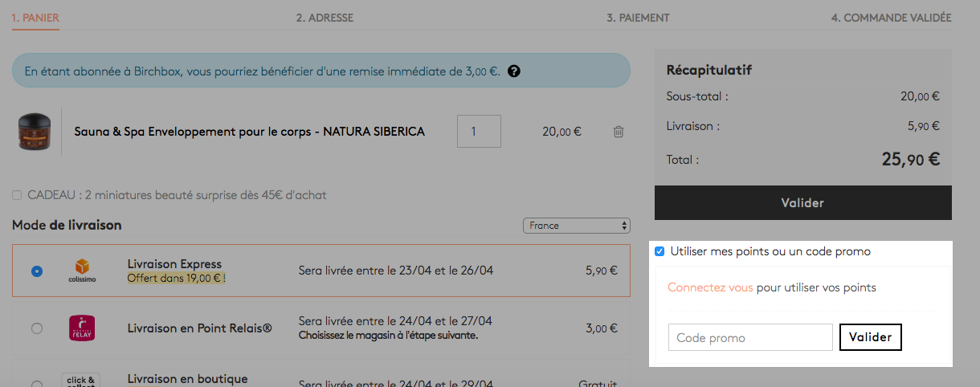Open the help question mark icon

pos(514,71)
